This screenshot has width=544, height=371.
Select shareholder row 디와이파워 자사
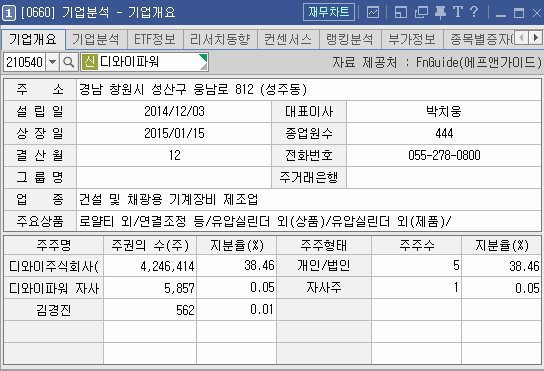pyautogui.click(x=54, y=288)
